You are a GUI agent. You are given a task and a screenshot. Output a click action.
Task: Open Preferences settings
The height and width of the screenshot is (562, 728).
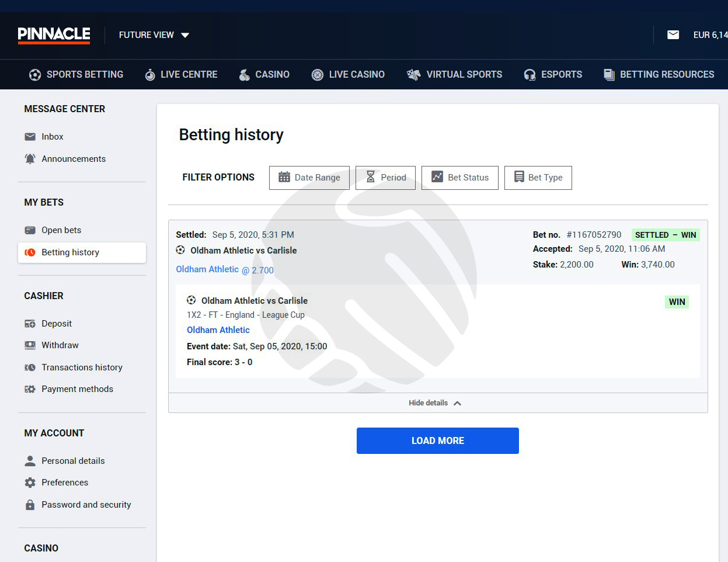(x=65, y=483)
